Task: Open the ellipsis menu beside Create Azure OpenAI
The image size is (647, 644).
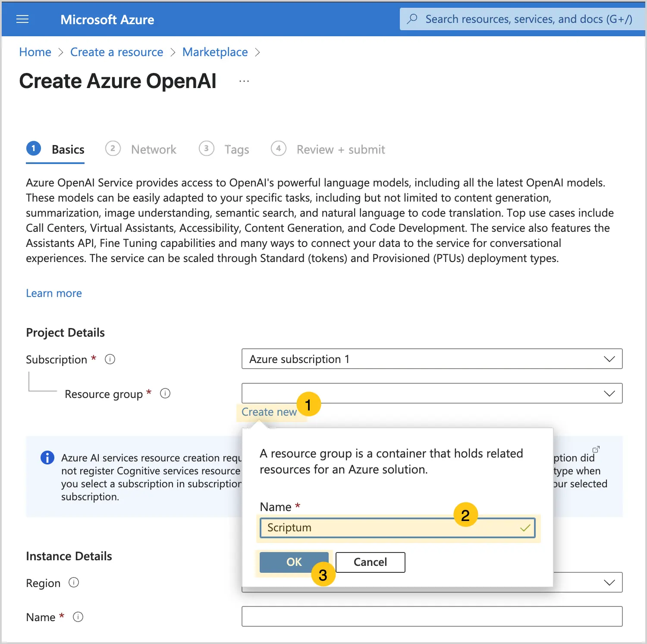Action: click(244, 81)
